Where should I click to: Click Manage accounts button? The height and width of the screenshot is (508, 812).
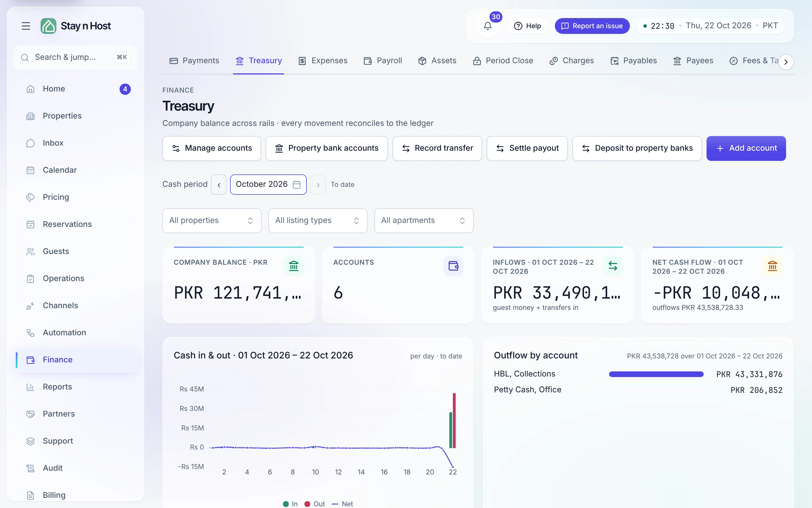[x=212, y=148]
